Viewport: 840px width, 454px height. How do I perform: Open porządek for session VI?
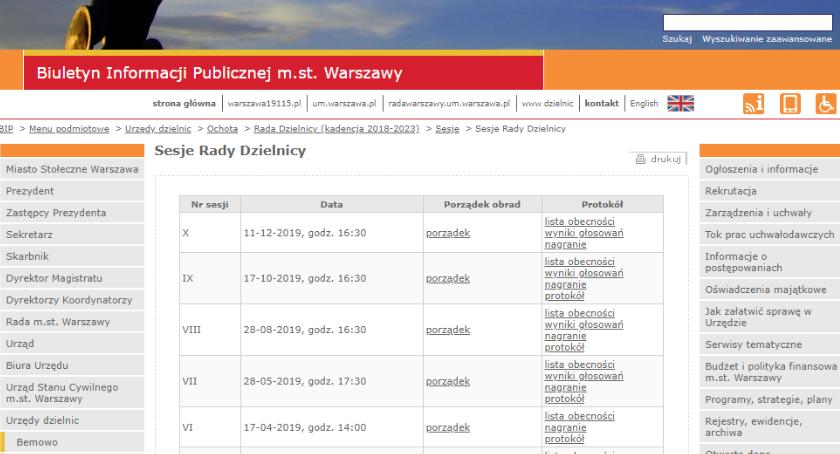tap(448, 428)
